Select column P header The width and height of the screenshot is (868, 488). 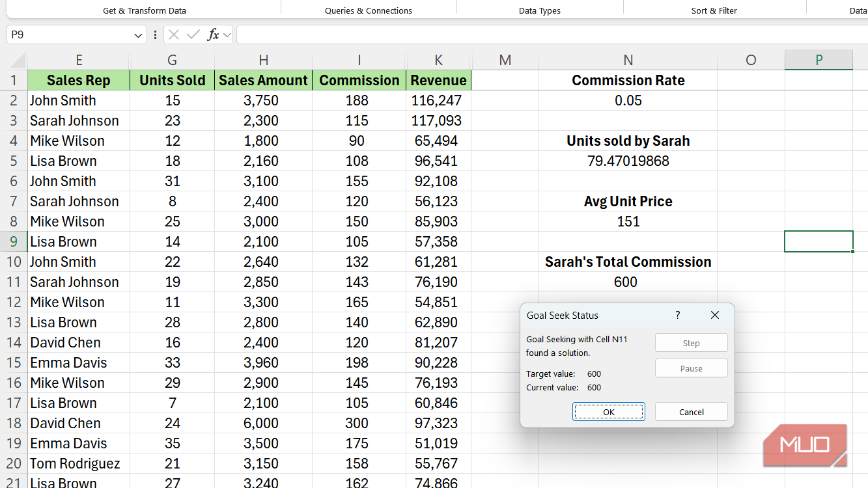pos(819,60)
